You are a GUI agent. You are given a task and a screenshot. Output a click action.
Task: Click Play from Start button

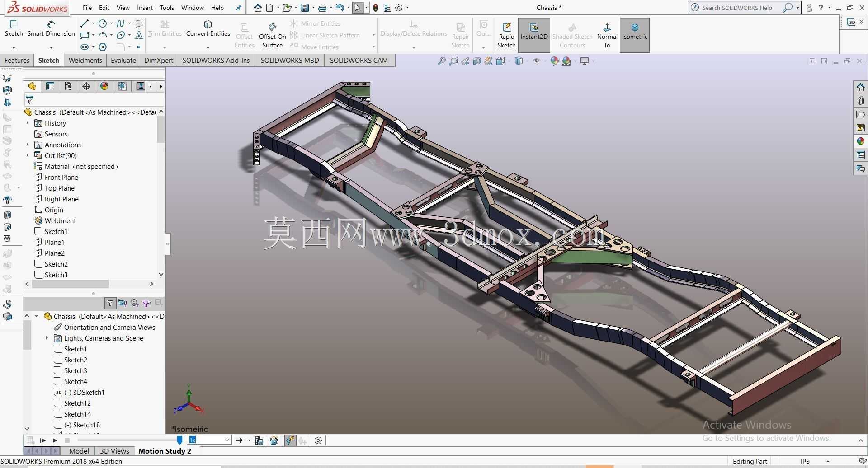(42, 440)
